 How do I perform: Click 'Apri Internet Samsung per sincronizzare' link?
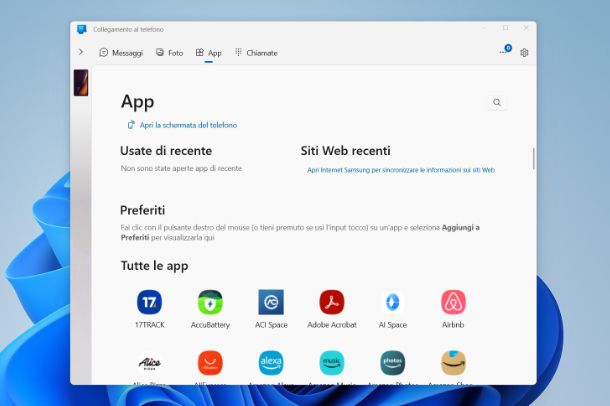(401, 170)
